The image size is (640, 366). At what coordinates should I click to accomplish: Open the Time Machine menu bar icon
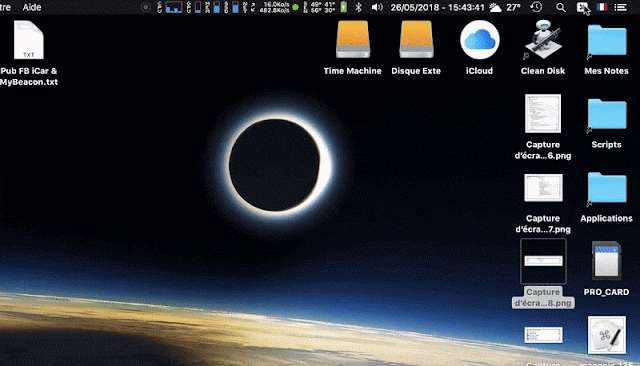pos(536,7)
